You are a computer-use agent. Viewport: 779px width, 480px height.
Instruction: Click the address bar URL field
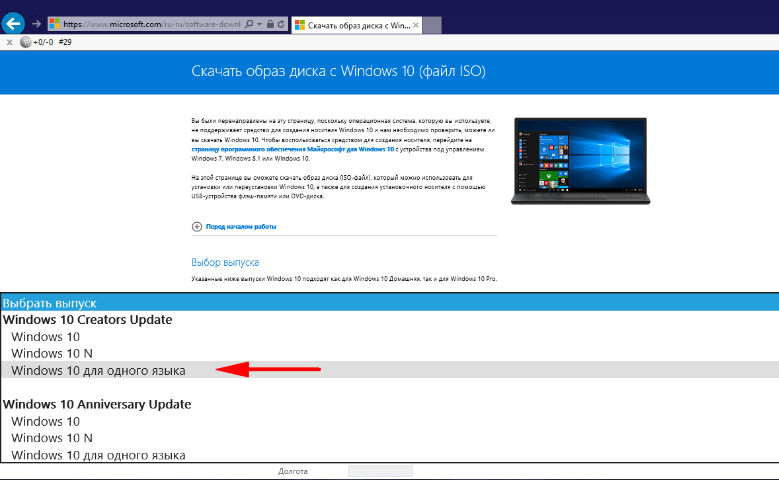[152, 24]
